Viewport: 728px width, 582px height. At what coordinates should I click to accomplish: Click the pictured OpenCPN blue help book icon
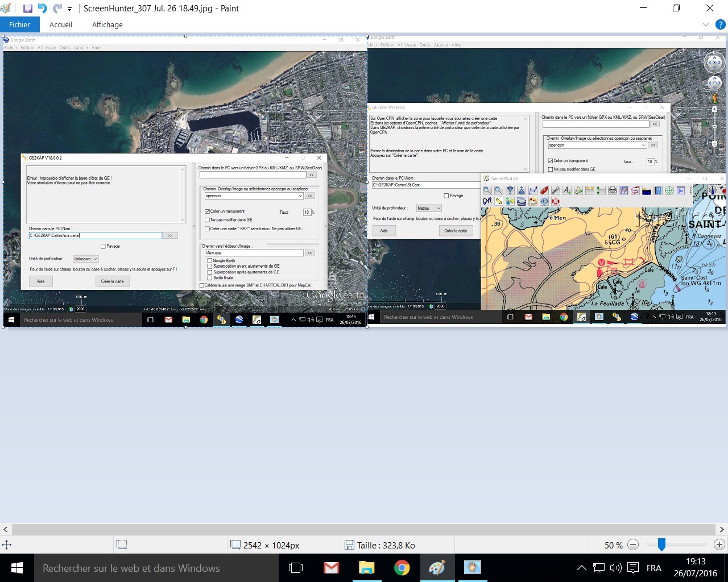click(x=658, y=190)
